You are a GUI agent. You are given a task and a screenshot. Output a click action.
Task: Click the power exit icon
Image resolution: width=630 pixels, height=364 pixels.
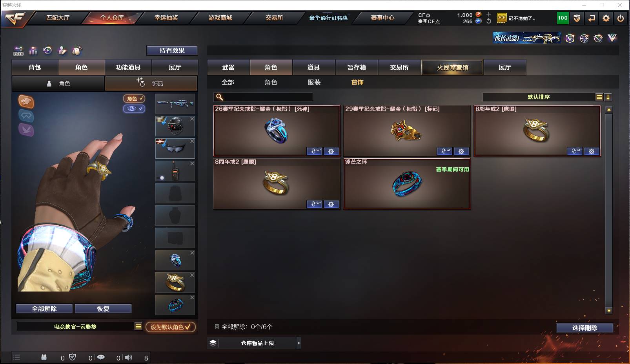pos(621,18)
